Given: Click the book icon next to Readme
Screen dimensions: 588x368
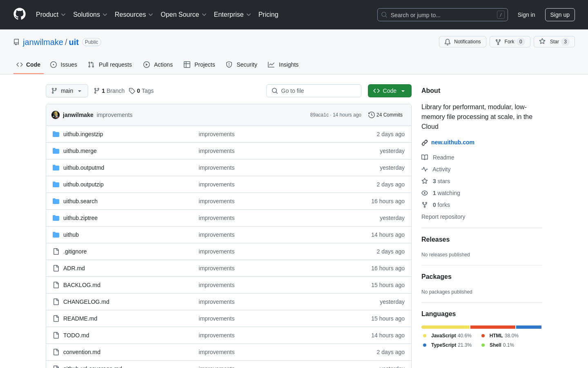Looking at the screenshot, I should click(x=425, y=157).
